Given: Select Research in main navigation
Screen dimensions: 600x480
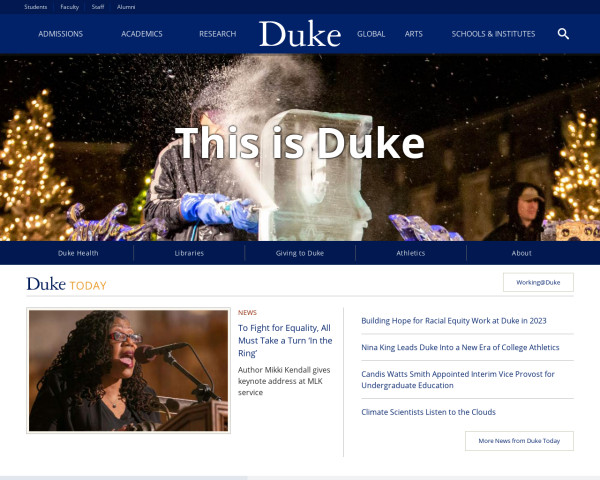Looking at the screenshot, I should coord(217,34).
